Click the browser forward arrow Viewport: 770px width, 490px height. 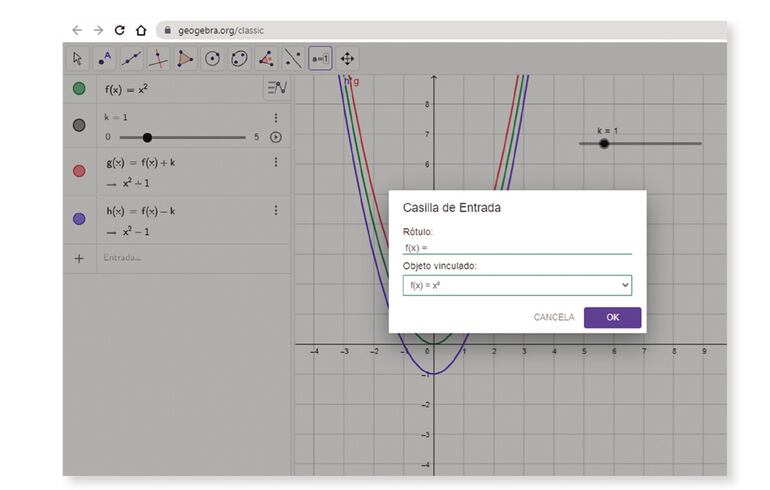coord(99,30)
